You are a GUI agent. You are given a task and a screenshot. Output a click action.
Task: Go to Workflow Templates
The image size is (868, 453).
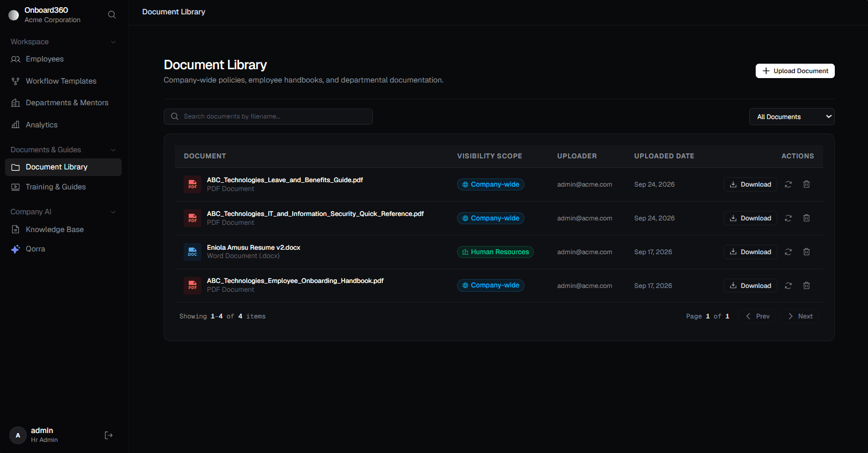tap(63, 81)
